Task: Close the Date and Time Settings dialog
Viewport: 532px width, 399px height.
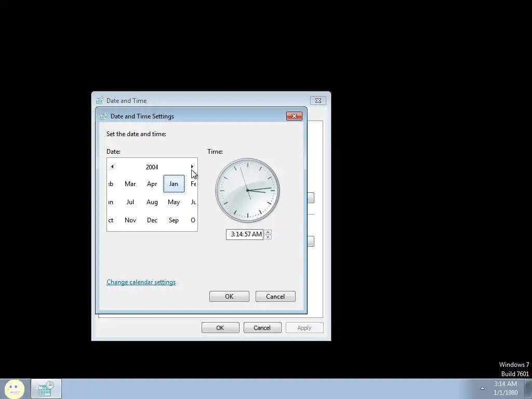Action: (294, 116)
